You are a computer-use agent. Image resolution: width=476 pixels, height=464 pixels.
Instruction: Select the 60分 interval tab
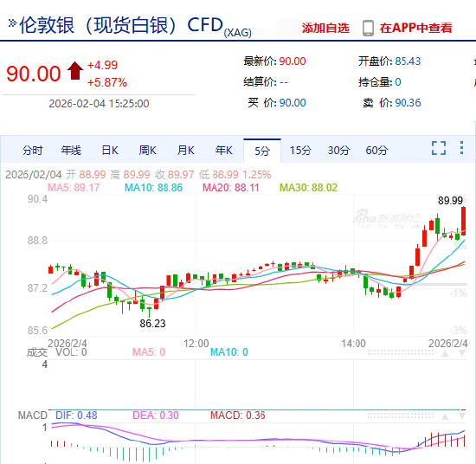coord(376,151)
